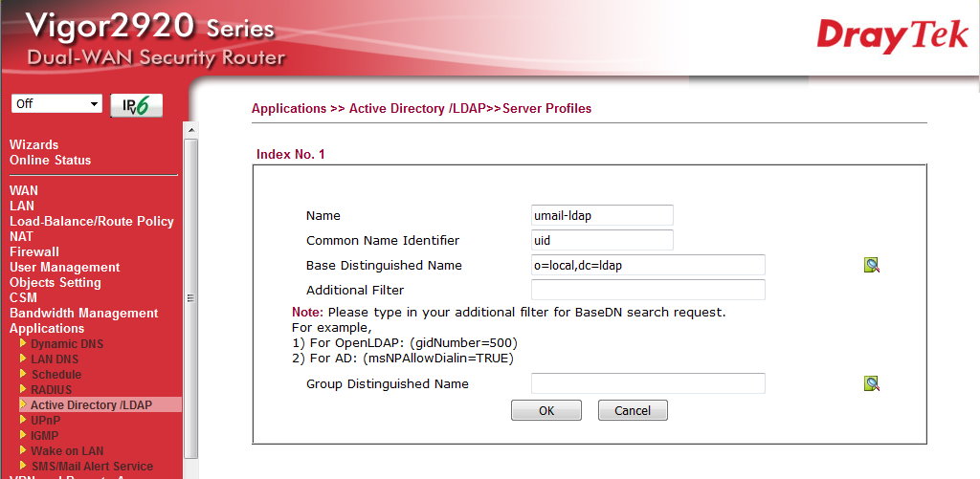The height and width of the screenshot is (479, 980).
Task: Click sidebar scrollbar up arrow
Action: click(x=191, y=130)
